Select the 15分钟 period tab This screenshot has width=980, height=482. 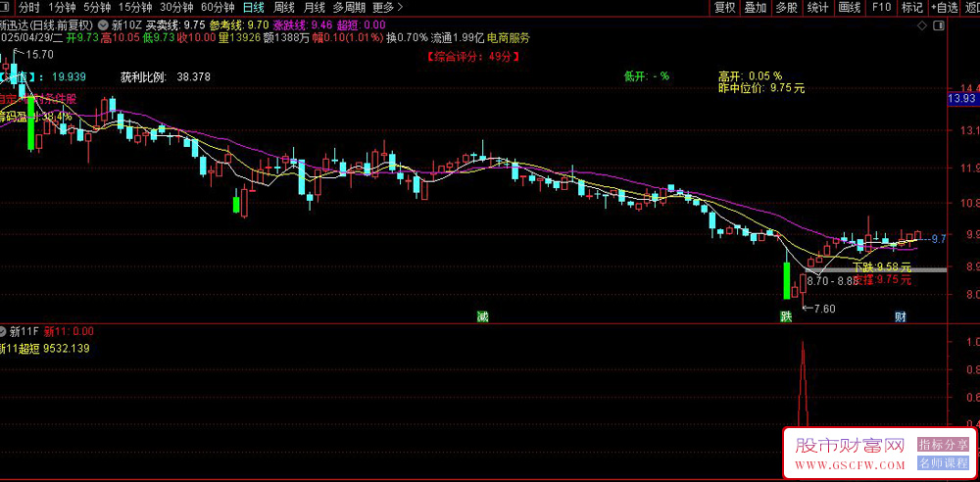135,8
